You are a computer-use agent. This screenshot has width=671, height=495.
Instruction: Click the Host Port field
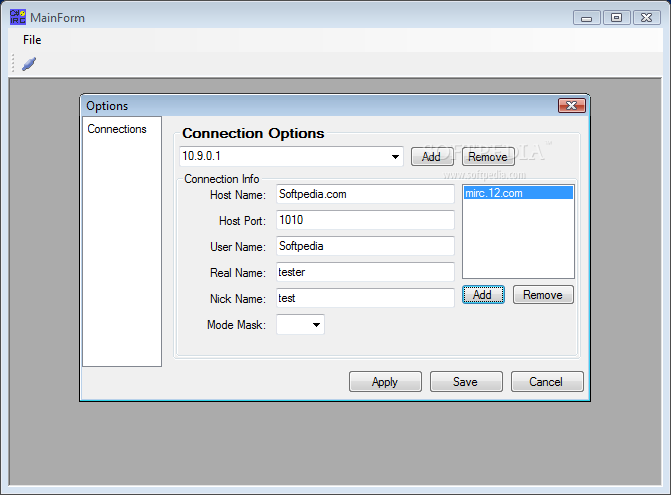coord(365,220)
